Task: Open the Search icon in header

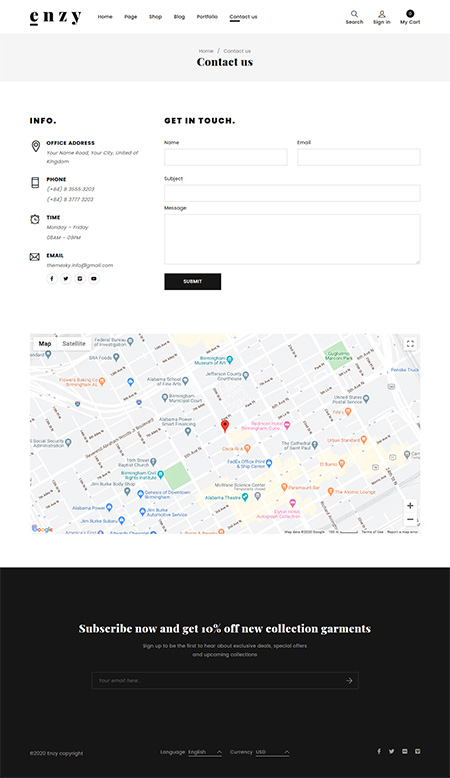Action: [x=354, y=14]
